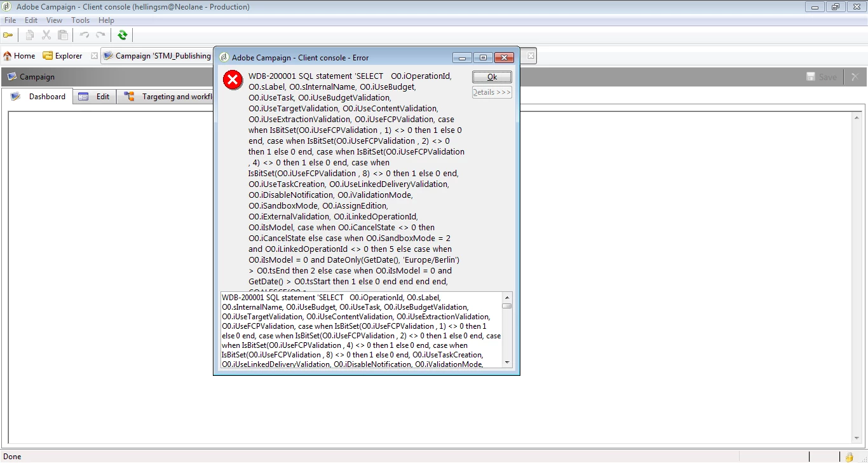
Task: Click down arrow of error details scrollbar
Action: pyautogui.click(x=507, y=363)
